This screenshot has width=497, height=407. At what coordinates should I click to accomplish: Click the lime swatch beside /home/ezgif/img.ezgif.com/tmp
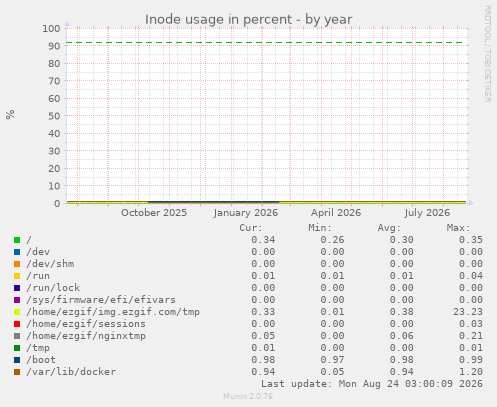17,312
